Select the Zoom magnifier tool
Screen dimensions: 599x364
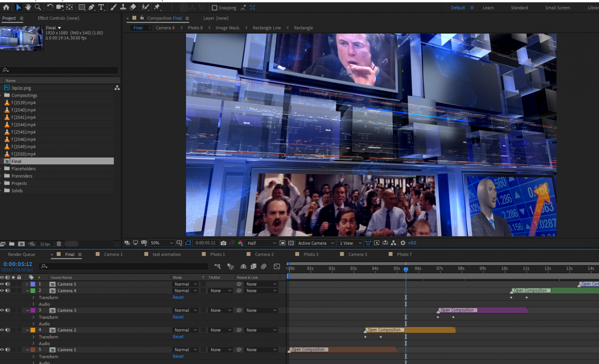[x=38, y=7]
